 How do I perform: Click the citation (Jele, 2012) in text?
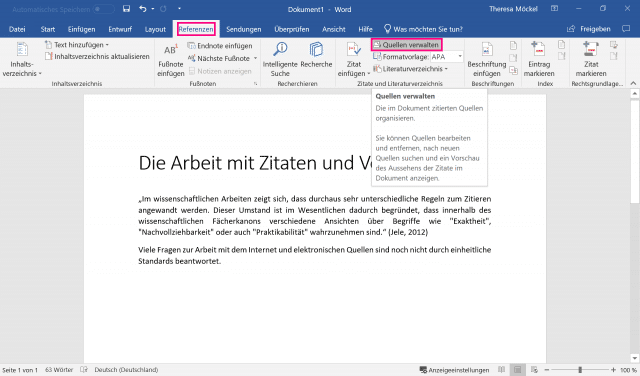(x=408, y=232)
